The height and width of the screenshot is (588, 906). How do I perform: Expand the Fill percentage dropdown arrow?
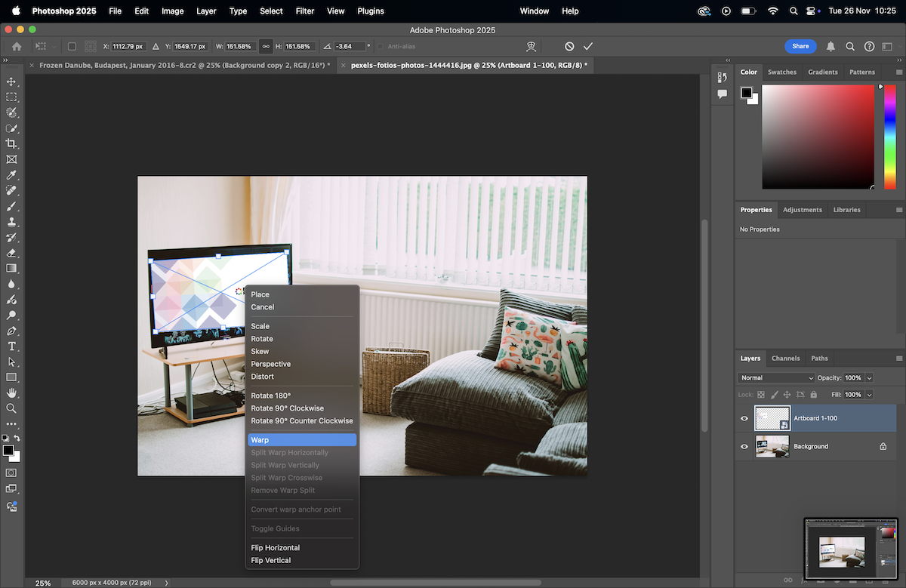[869, 395]
